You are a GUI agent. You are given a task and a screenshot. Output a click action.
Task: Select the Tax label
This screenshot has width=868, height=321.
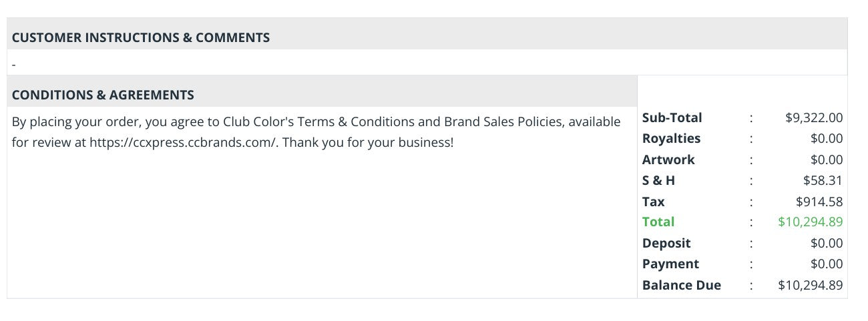click(654, 202)
